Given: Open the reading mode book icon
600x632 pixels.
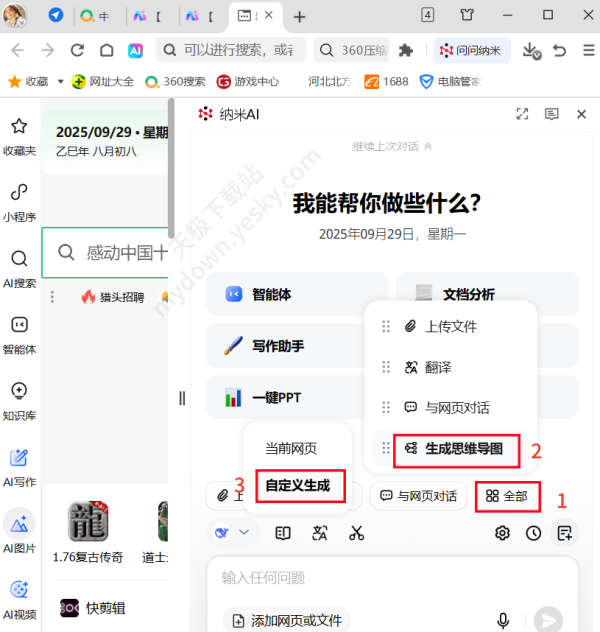Looking at the screenshot, I should coord(283,533).
